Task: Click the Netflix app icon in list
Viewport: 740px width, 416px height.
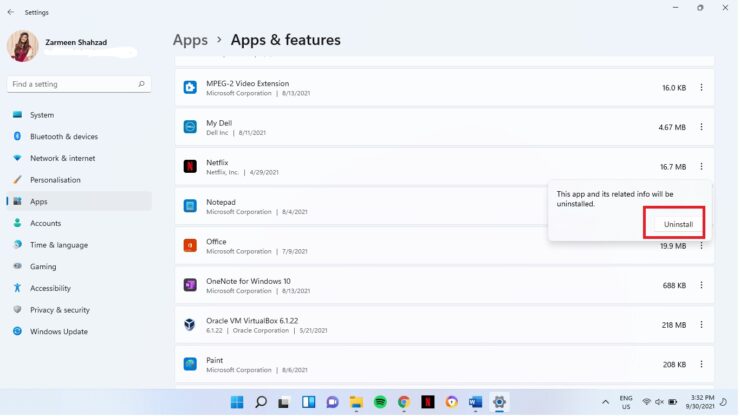Action: pos(190,166)
